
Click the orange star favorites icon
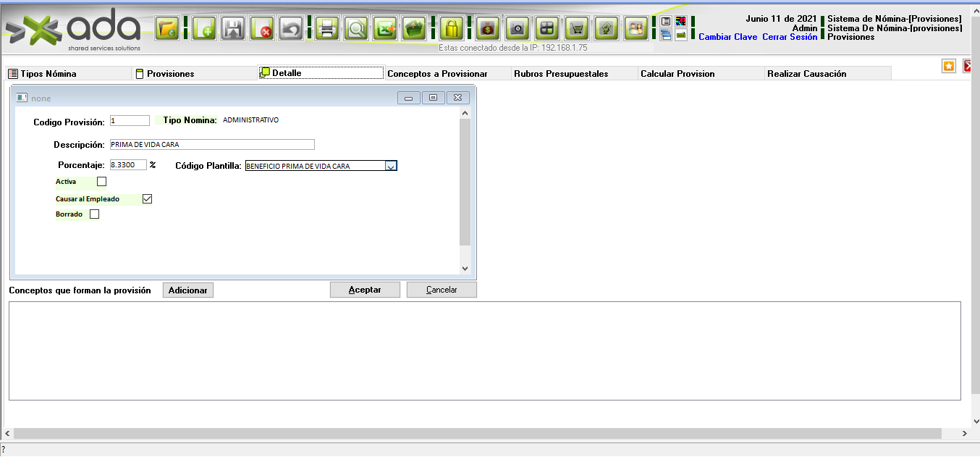pyautogui.click(x=949, y=66)
